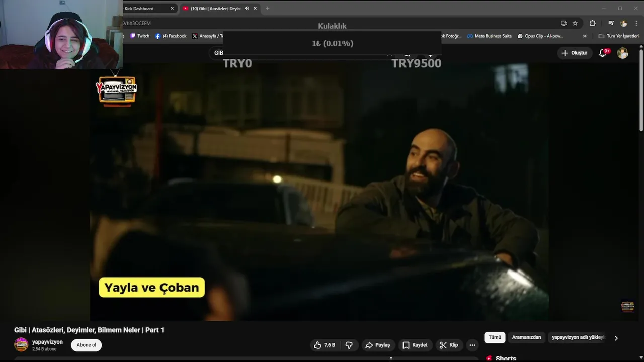Open the Chrome extensions puzzle icon
Screen dimensions: 644x362
pyautogui.click(x=593, y=23)
